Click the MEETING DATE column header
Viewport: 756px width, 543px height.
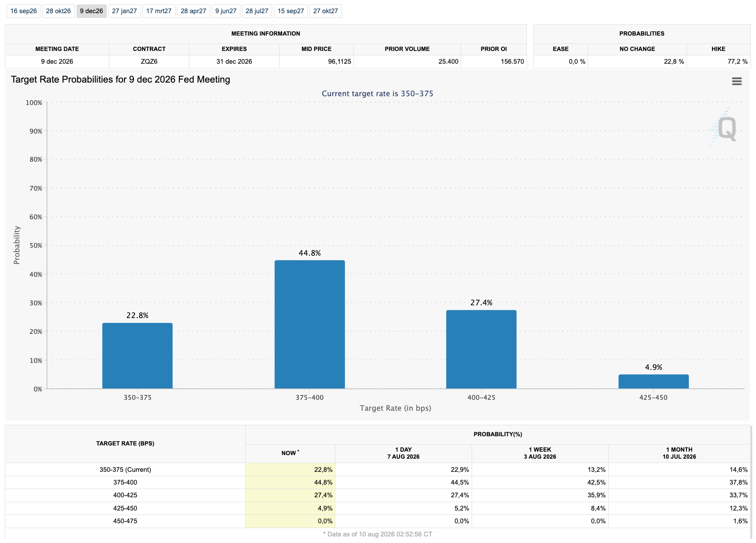pyautogui.click(x=57, y=49)
